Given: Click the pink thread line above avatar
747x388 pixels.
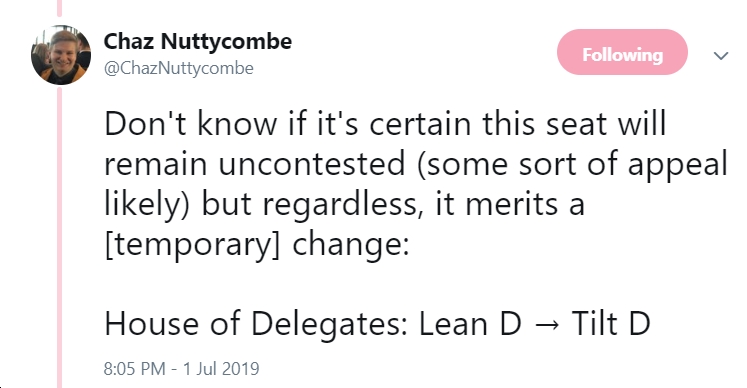Looking at the screenshot, I should [60, 8].
